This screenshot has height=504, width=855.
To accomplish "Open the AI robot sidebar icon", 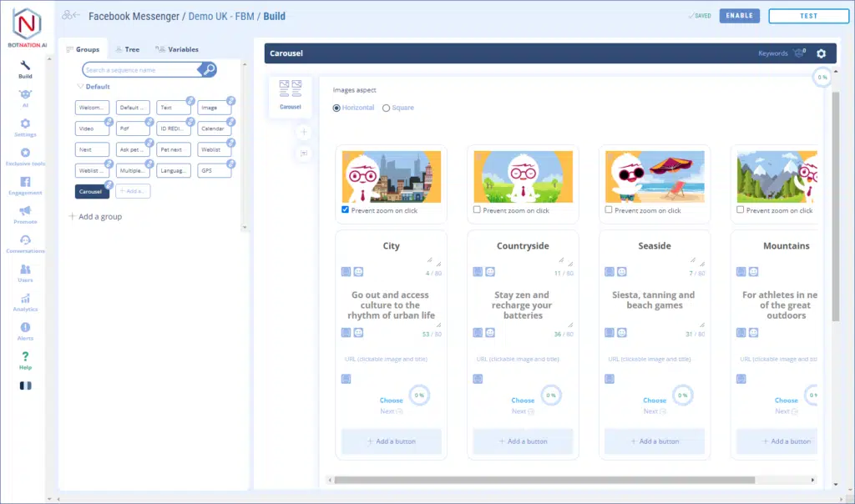I will coord(25,97).
